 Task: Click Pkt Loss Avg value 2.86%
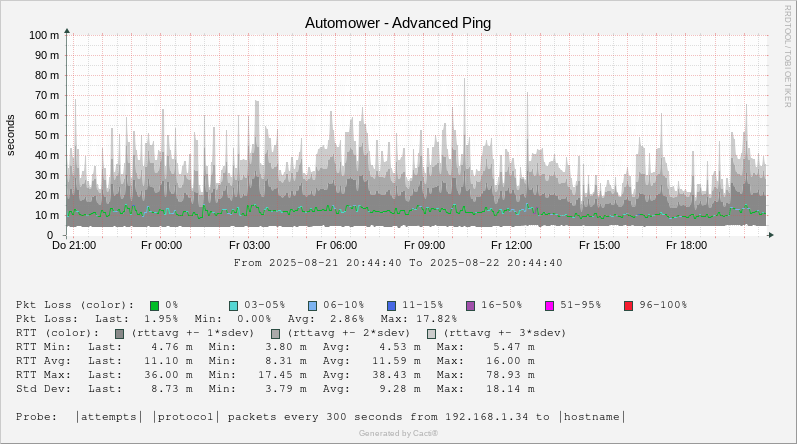pyautogui.click(x=347, y=319)
